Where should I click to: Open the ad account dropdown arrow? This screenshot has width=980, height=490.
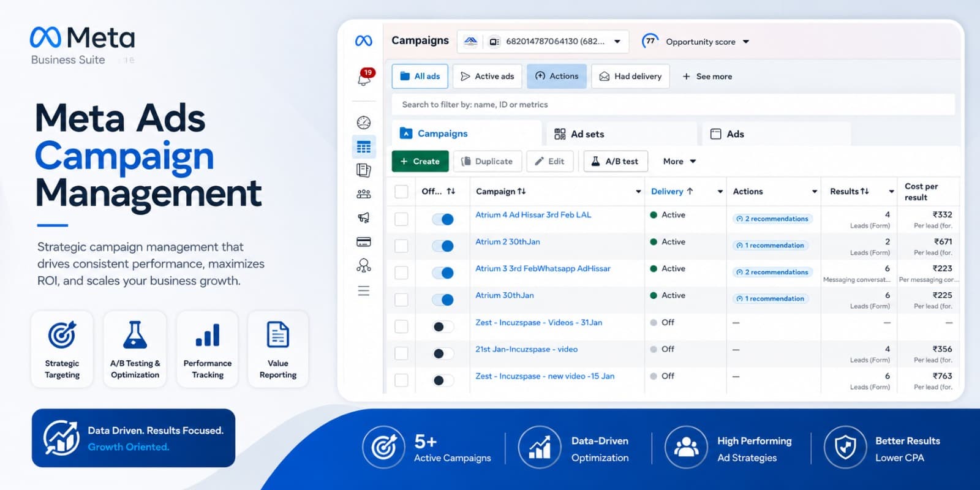click(617, 42)
